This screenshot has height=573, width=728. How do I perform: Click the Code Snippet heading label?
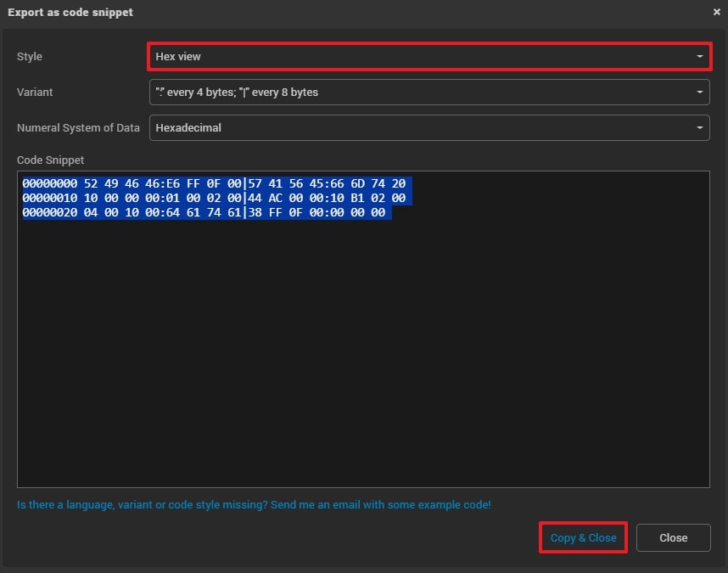click(x=51, y=160)
